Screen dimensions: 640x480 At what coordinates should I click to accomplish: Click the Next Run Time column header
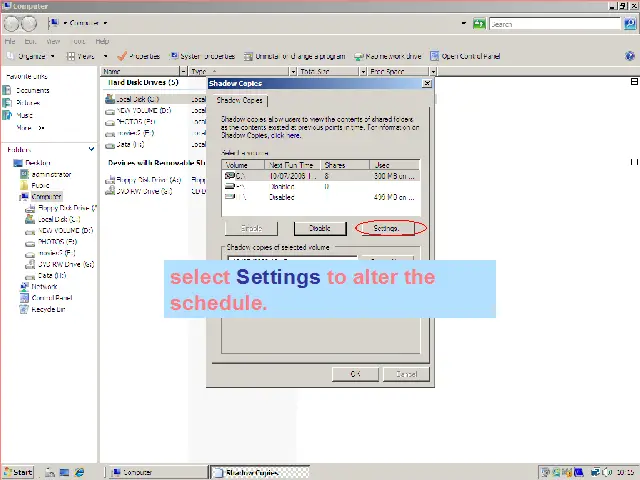292,165
